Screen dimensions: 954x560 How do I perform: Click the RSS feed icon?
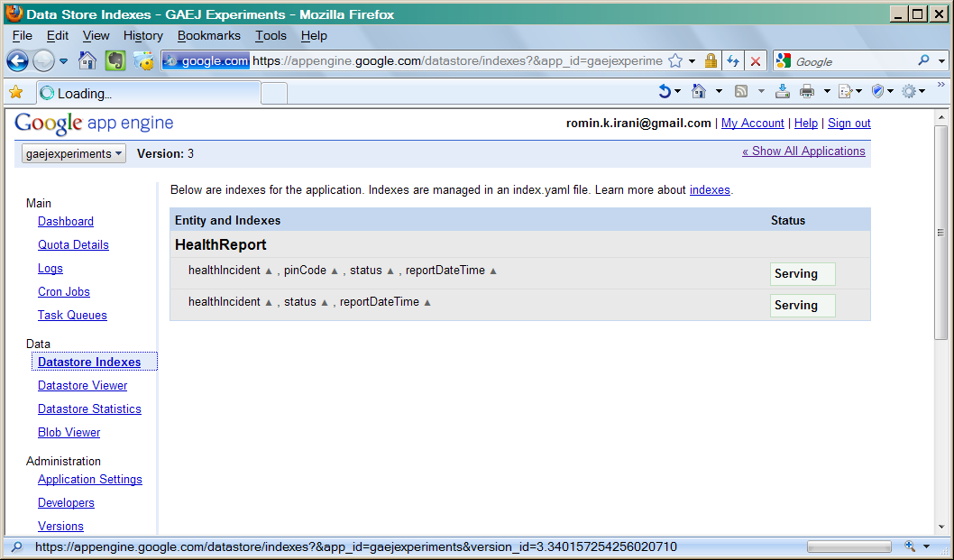click(741, 91)
